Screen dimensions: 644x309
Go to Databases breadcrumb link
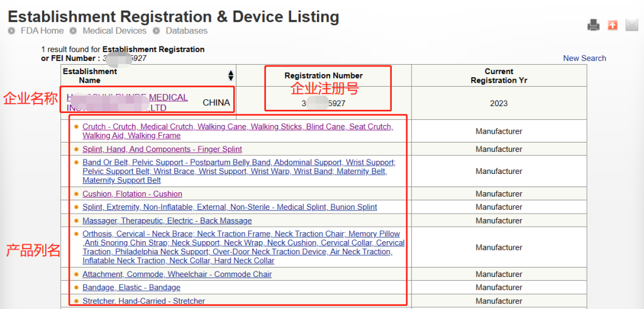tap(186, 31)
